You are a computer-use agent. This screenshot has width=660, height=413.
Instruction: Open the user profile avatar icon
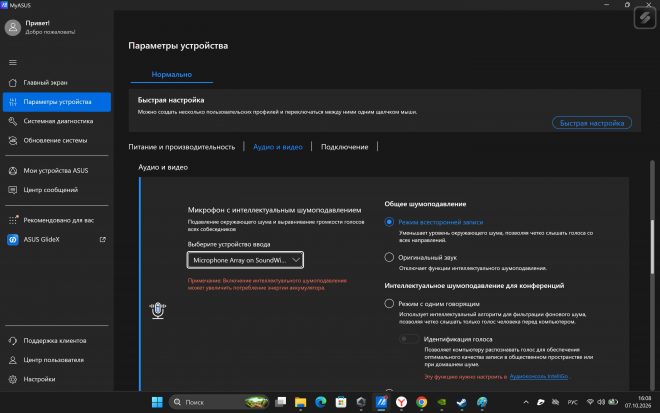13,28
